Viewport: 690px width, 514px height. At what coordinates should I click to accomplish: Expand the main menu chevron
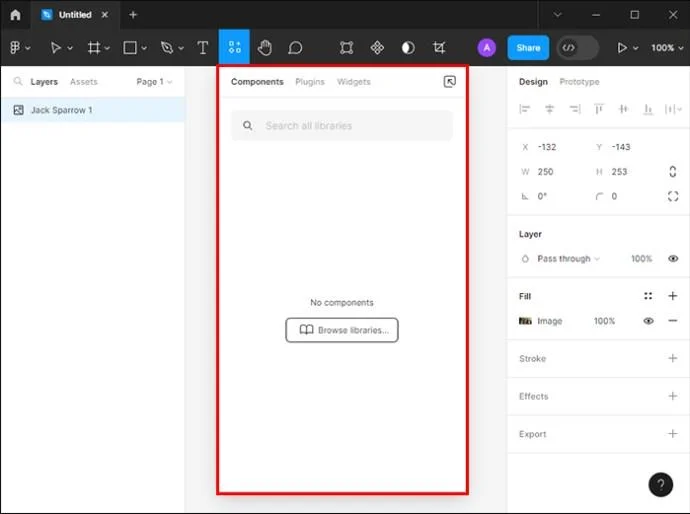pyautogui.click(x=28, y=48)
